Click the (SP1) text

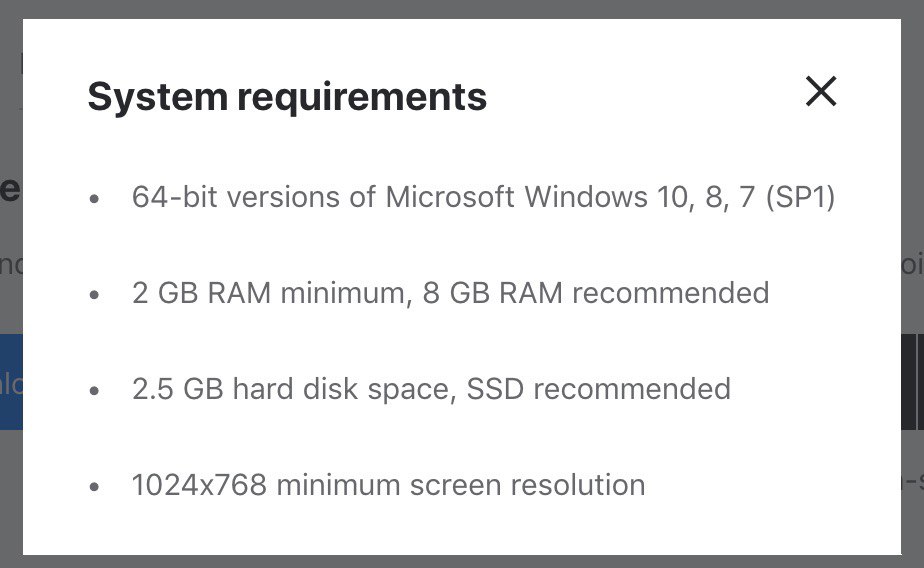[x=800, y=197]
